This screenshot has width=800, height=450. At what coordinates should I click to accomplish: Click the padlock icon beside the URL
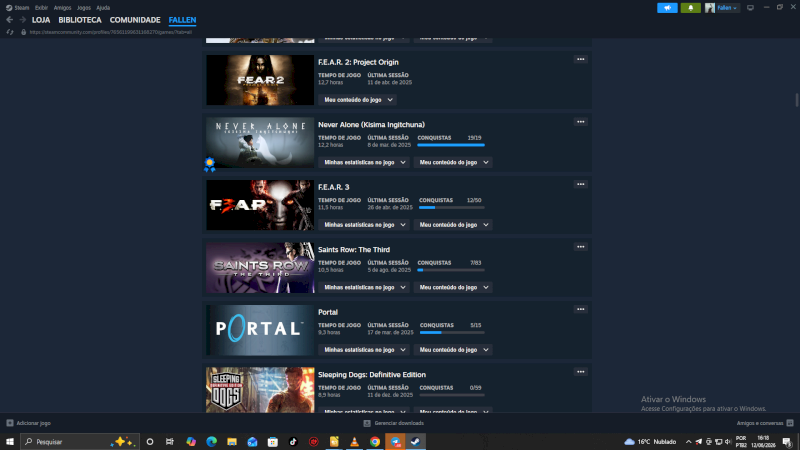pos(23,32)
